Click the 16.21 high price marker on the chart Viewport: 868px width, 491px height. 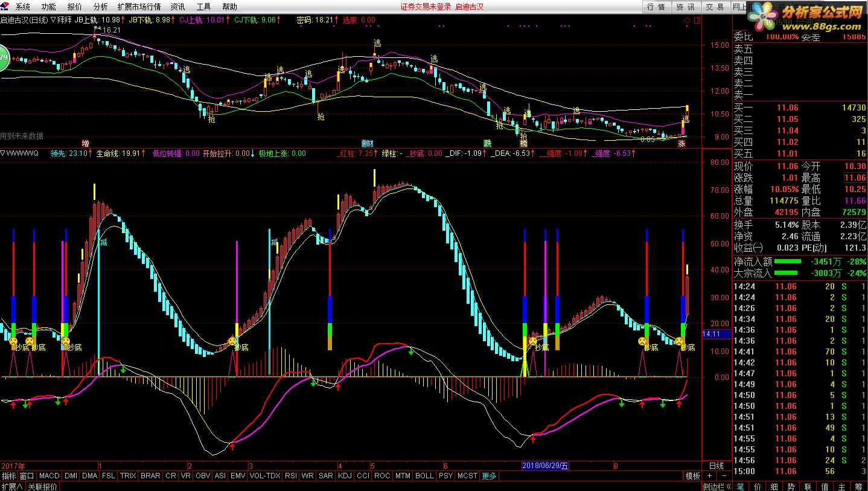111,30
